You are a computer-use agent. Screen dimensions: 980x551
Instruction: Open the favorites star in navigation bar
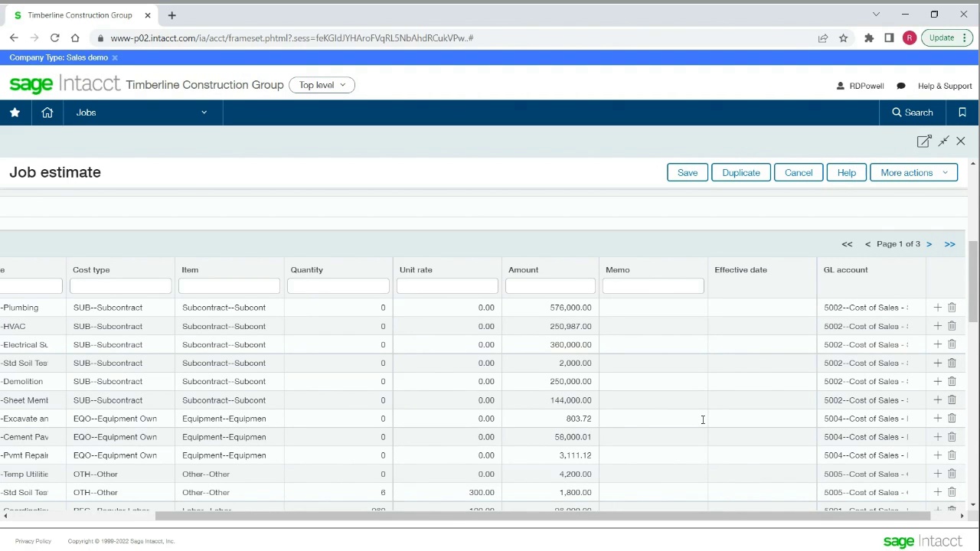pyautogui.click(x=15, y=112)
